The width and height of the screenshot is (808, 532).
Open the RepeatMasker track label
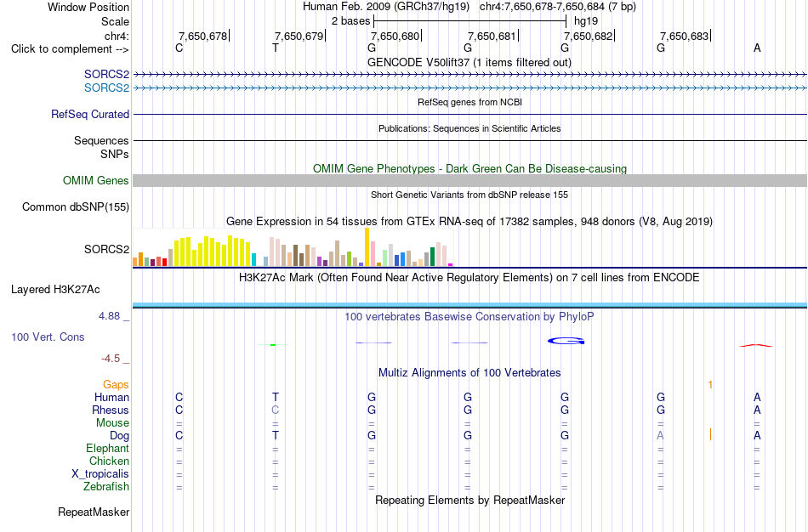pos(94,512)
